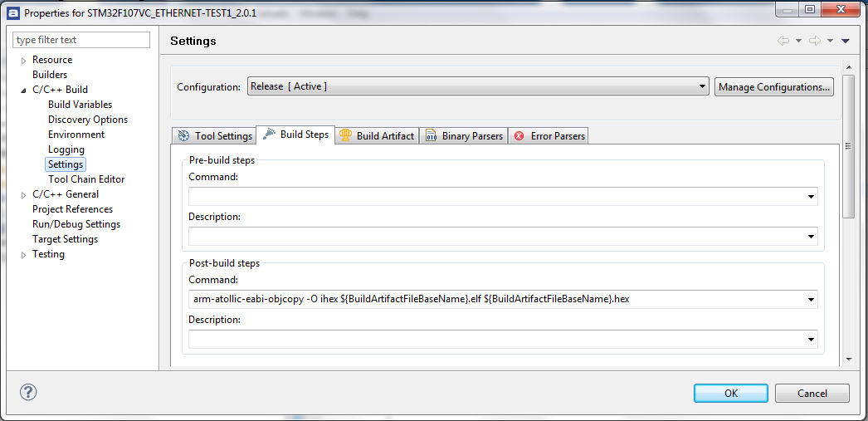The height and width of the screenshot is (421, 868).
Task: Open the Pre-build Description dropdown arrow
Action: pos(811,237)
